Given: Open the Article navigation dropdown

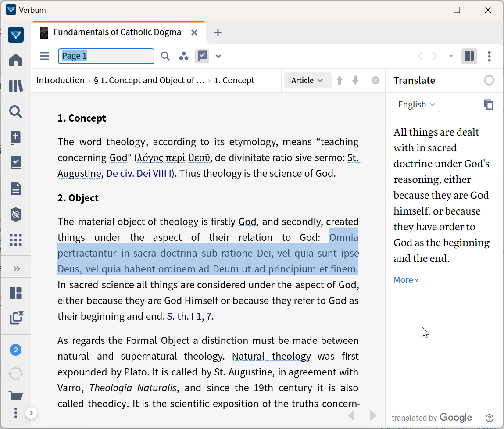Looking at the screenshot, I should (x=307, y=80).
